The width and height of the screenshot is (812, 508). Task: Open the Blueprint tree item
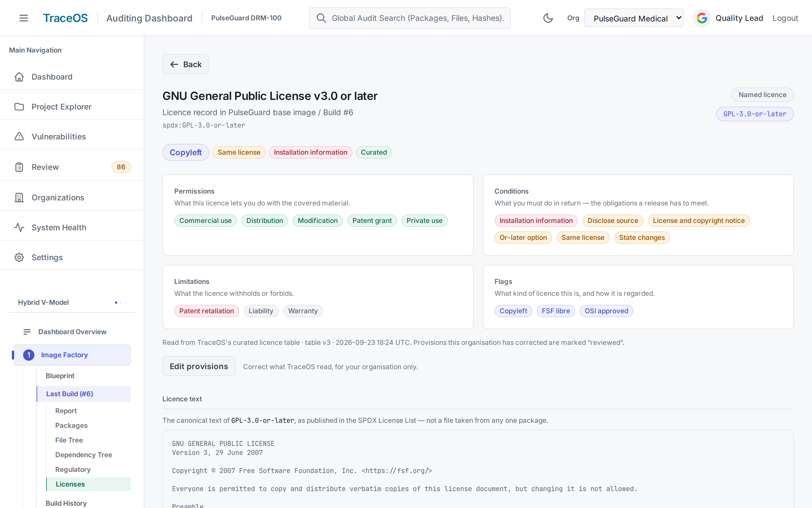point(60,376)
